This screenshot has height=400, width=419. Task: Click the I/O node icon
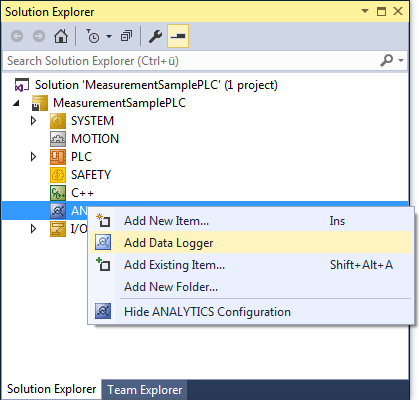pyautogui.click(x=58, y=229)
